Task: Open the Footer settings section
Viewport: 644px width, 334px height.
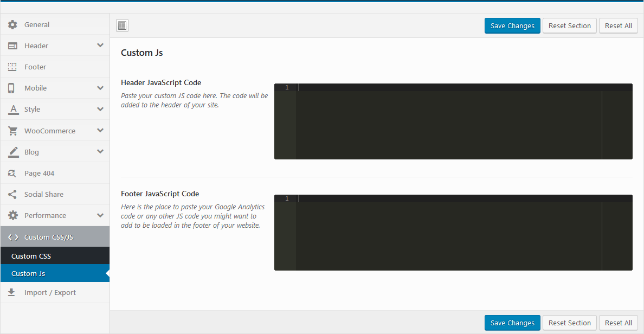Action: (x=55, y=67)
